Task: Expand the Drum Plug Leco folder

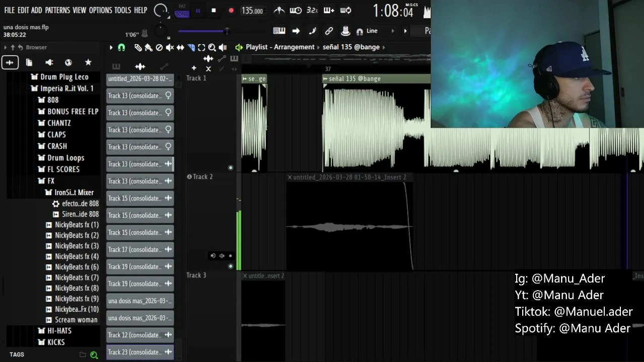Action: click(59, 77)
